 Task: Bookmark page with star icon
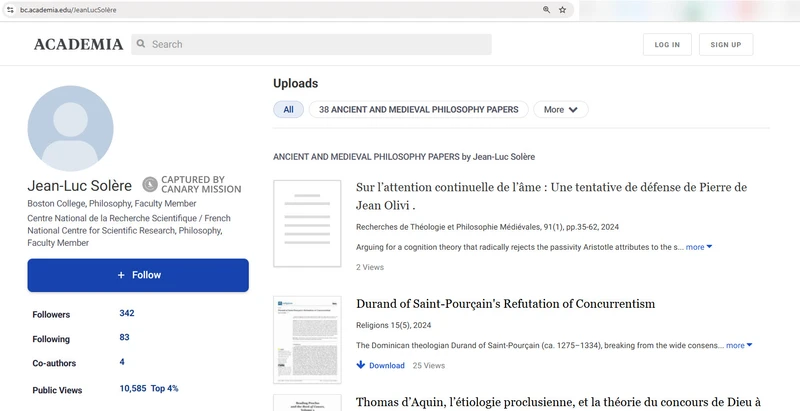[563, 9]
